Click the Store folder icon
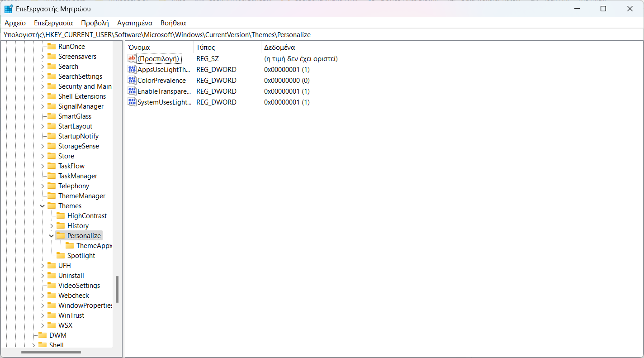The image size is (644, 358). (x=51, y=156)
